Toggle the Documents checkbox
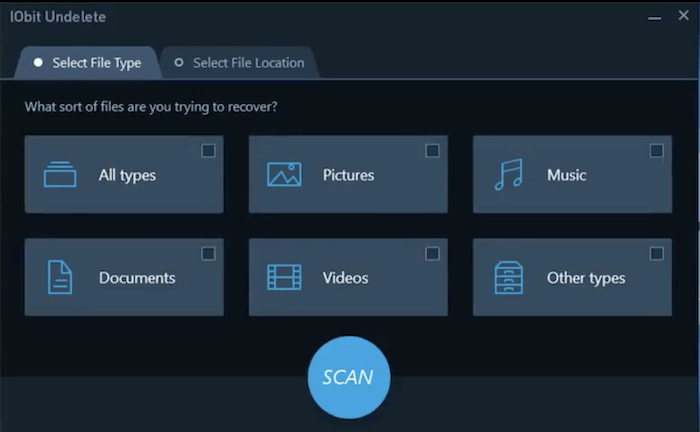Viewport: 700px width, 432px height. pos(208,253)
